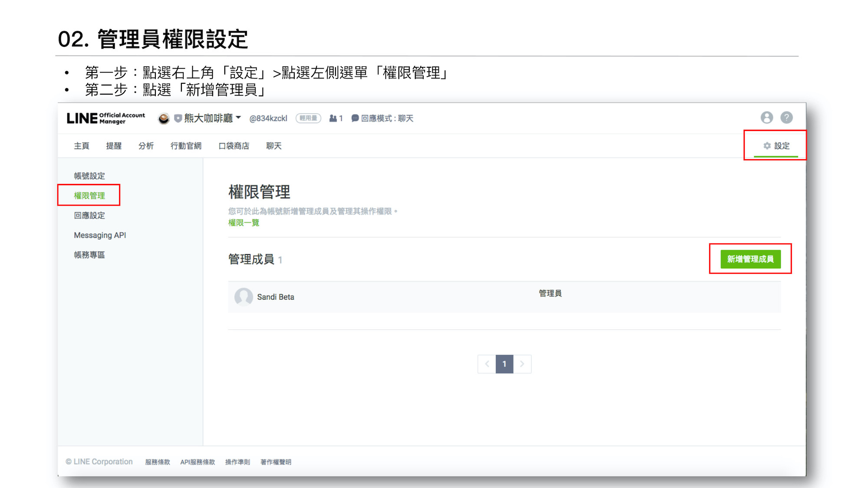Click the followers count people icon
The image size is (868, 488).
[x=333, y=118]
